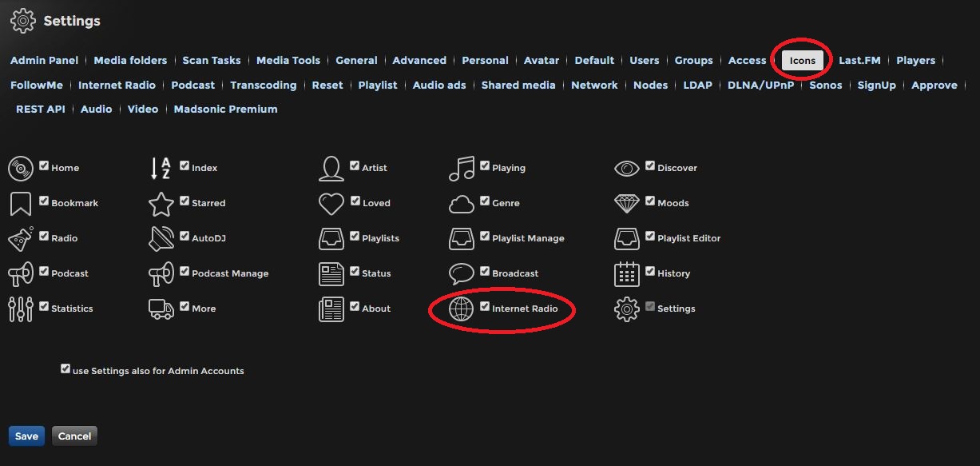
Task: Uncheck the Bookmark checkbox
Action: (x=44, y=201)
